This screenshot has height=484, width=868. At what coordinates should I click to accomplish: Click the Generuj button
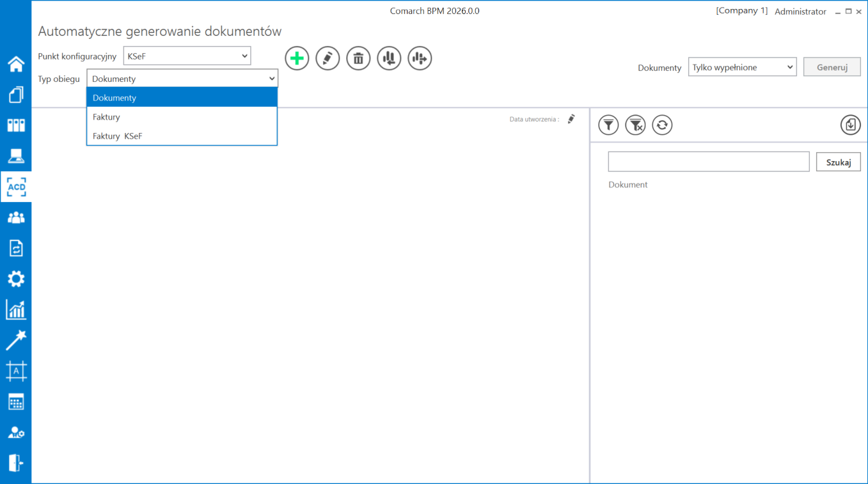click(832, 67)
